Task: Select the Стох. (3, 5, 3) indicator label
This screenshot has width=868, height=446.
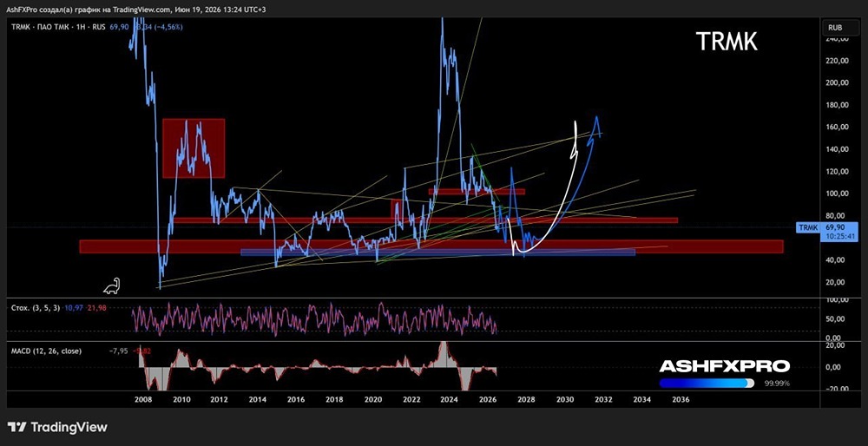Action: (36, 308)
